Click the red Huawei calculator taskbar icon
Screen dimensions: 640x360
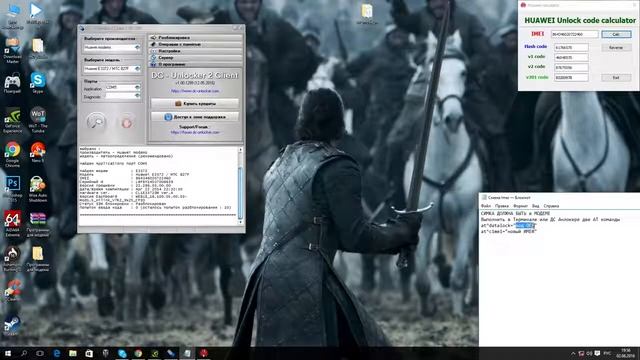(204, 353)
